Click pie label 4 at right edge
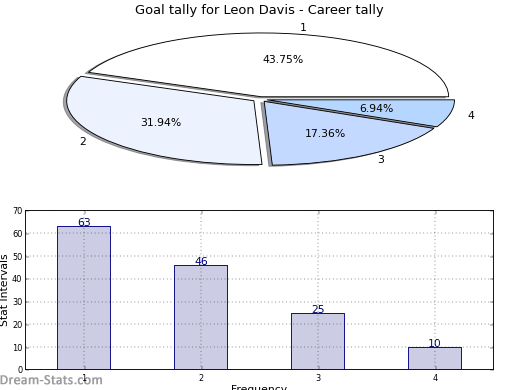 471,115
